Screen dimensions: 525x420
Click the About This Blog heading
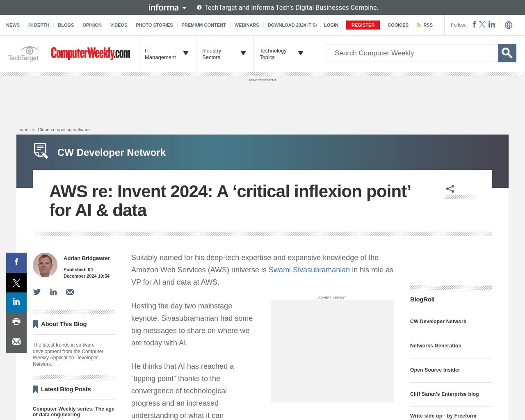pos(64,324)
